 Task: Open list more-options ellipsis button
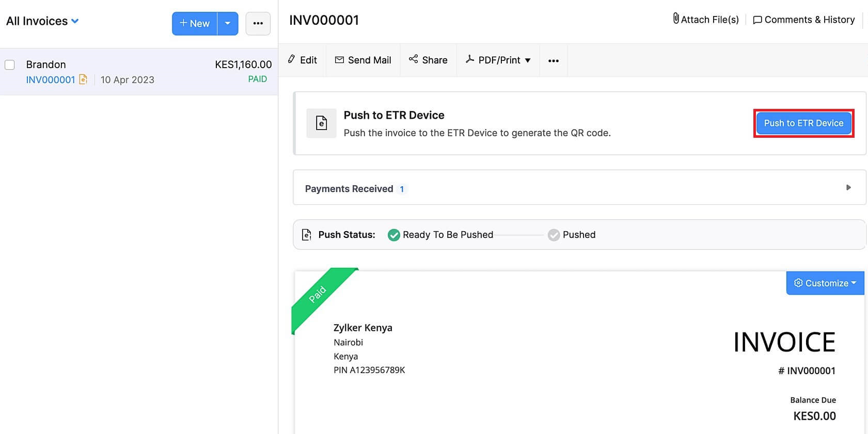tap(258, 23)
